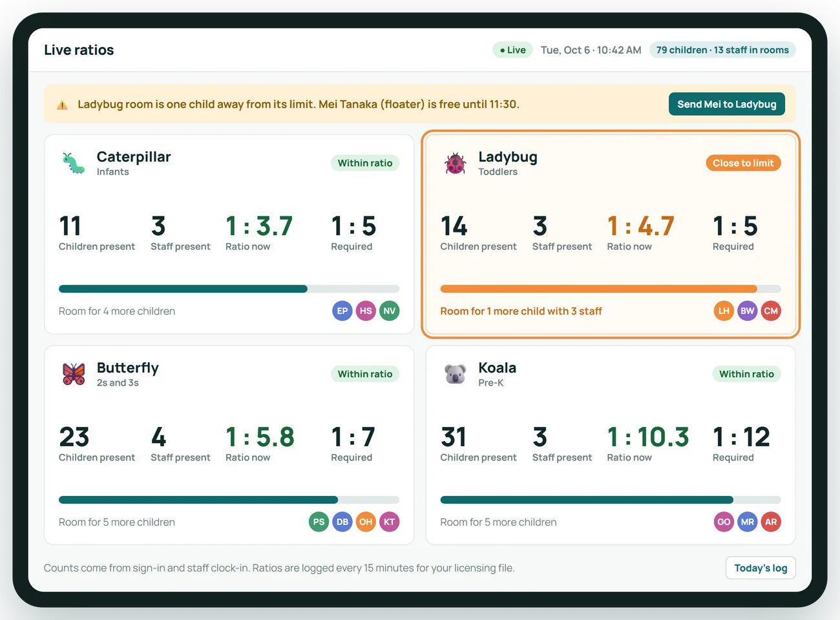840x620 pixels.
Task: Open staff avatar LH in Ladybug
Action: (x=724, y=311)
